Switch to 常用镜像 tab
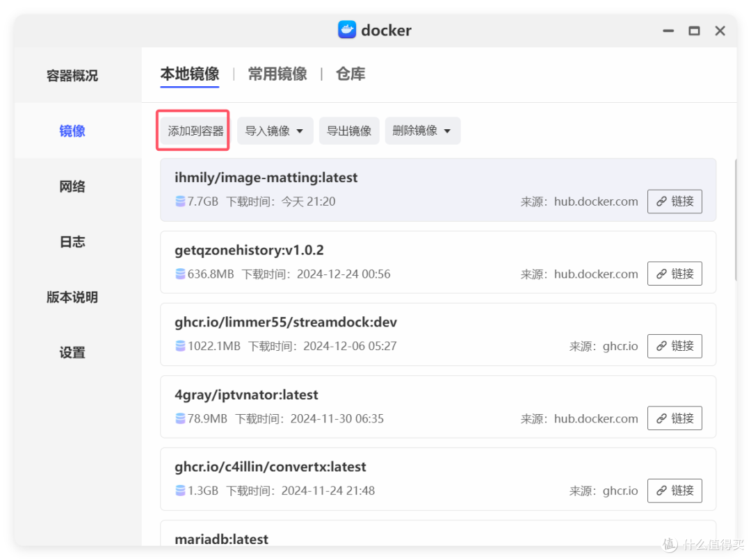 click(x=277, y=74)
